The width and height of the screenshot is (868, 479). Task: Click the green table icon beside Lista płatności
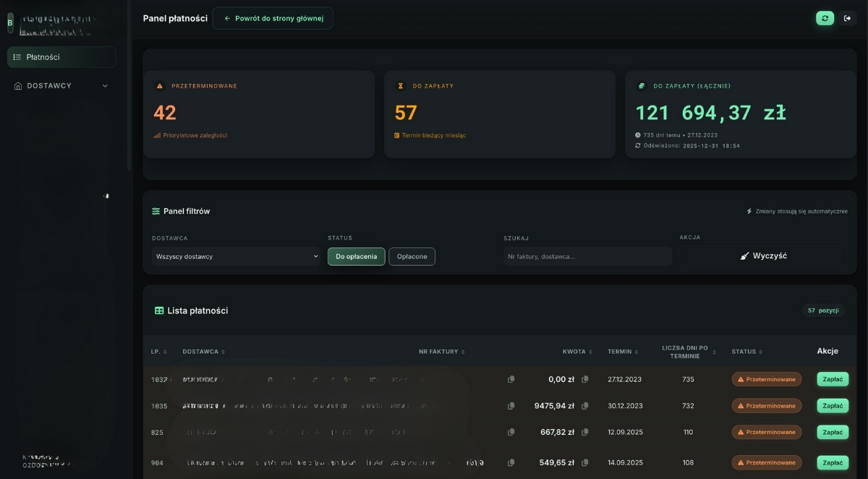coord(159,310)
